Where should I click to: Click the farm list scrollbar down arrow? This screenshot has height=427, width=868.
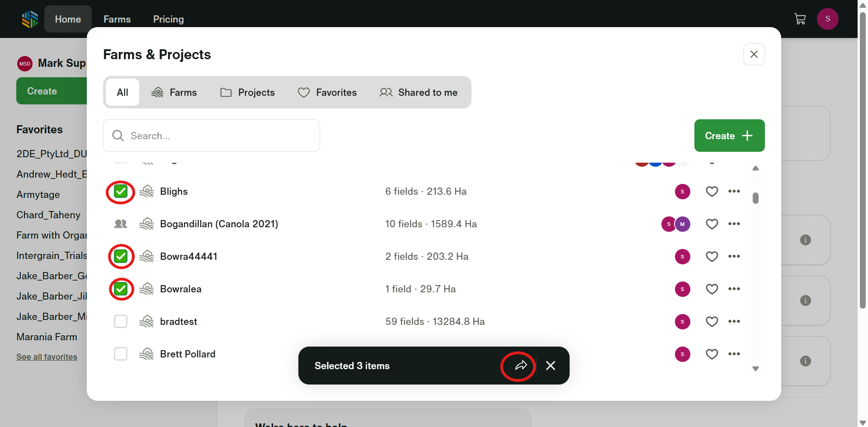(755, 369)
